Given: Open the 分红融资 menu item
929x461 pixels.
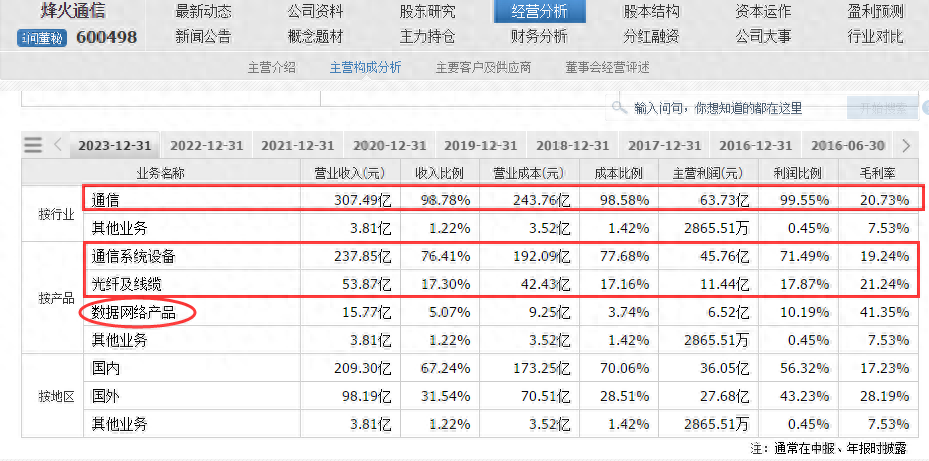Looking at the screenshot, I should point(652,37).
